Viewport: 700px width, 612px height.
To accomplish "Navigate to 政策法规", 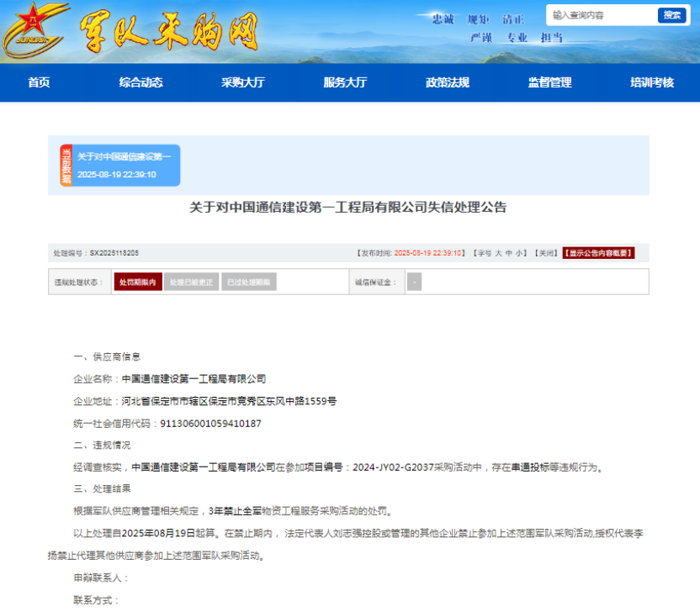I will pos(448,82).
